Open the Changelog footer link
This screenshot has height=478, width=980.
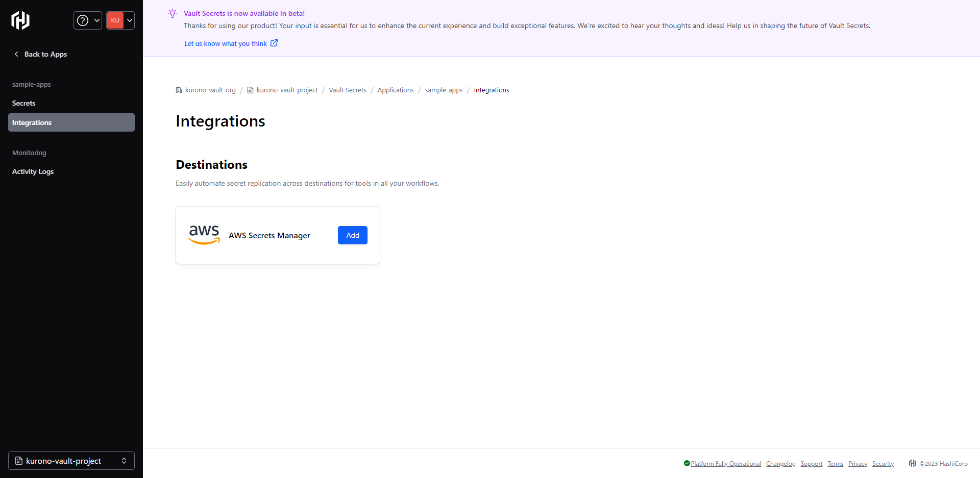[x=781, y=464]
